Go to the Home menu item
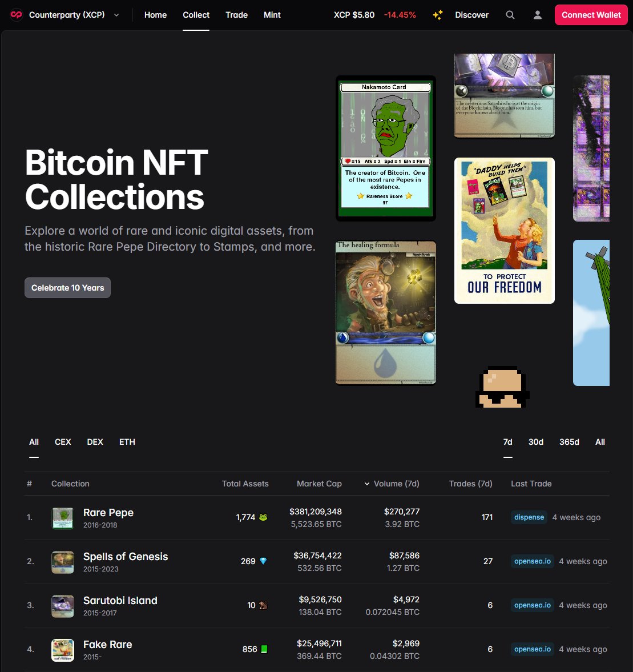Screen dimensions: 633x672 (155, 15)
